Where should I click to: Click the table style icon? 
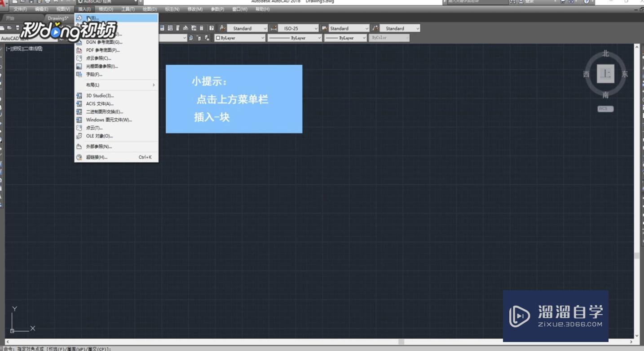(x=324, y=28)
